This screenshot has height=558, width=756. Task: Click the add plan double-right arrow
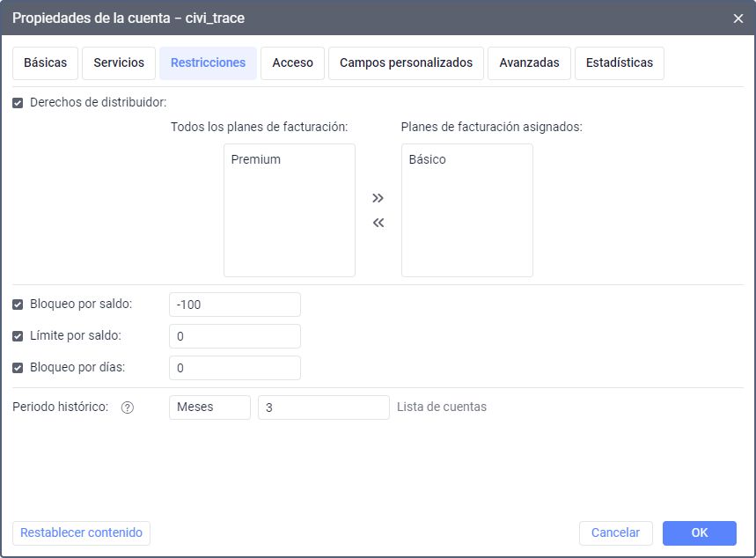378,198
